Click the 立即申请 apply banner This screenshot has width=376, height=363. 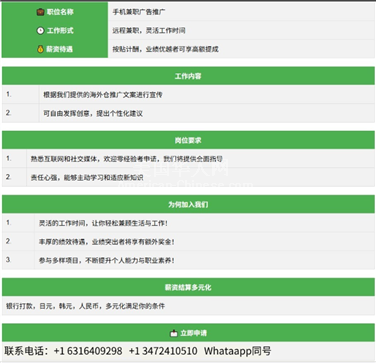point(188,333)
